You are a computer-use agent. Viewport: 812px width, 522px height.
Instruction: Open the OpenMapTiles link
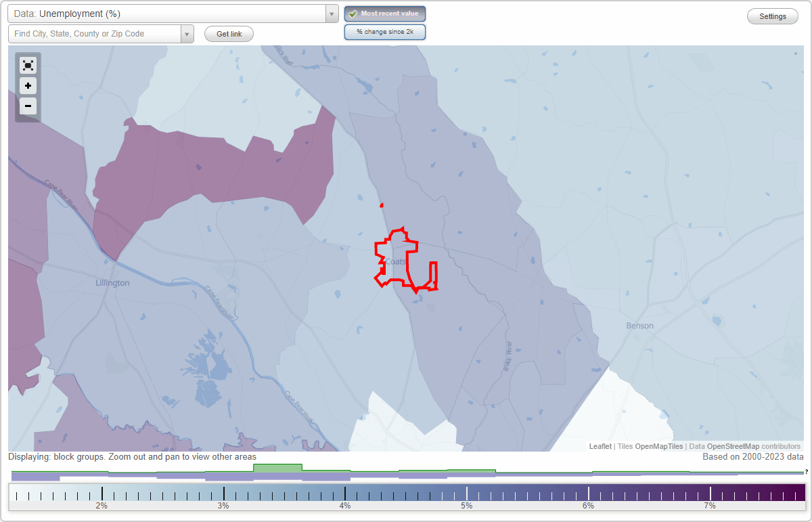(x=659, y=446)
